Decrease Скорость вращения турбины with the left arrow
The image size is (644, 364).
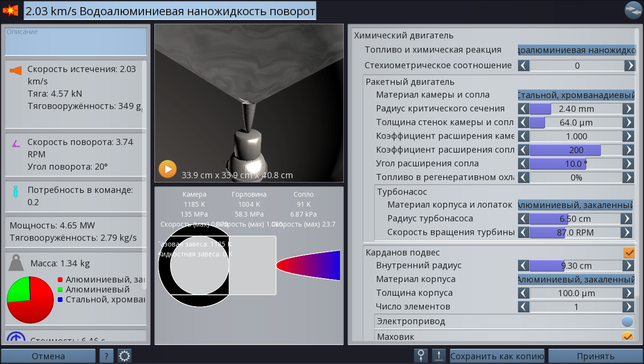[524, 233]
